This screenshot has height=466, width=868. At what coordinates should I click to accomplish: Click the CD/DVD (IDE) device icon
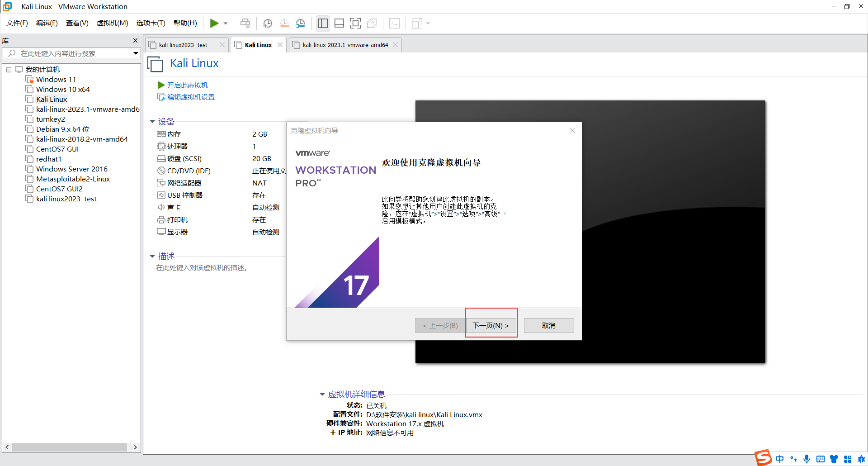(x=161, y=171)
